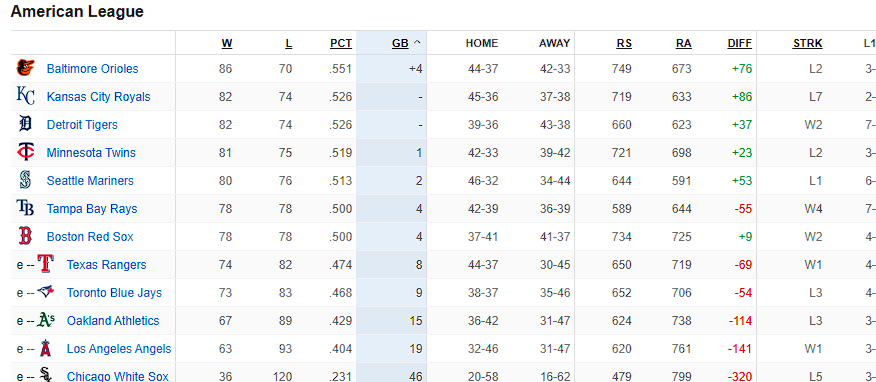Sort by RS runs scored header

(x=624, y=43)
